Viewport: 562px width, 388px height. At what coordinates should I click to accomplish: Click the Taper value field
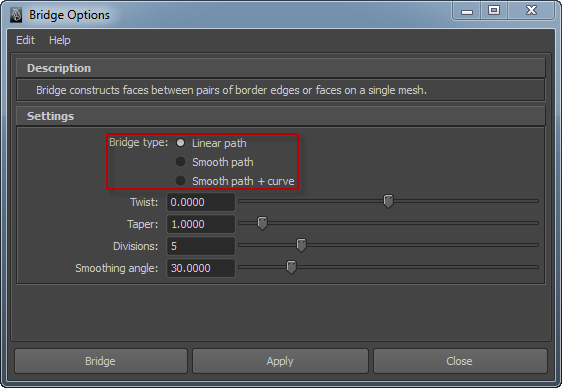pyautogui.click(x=201, y=224)
